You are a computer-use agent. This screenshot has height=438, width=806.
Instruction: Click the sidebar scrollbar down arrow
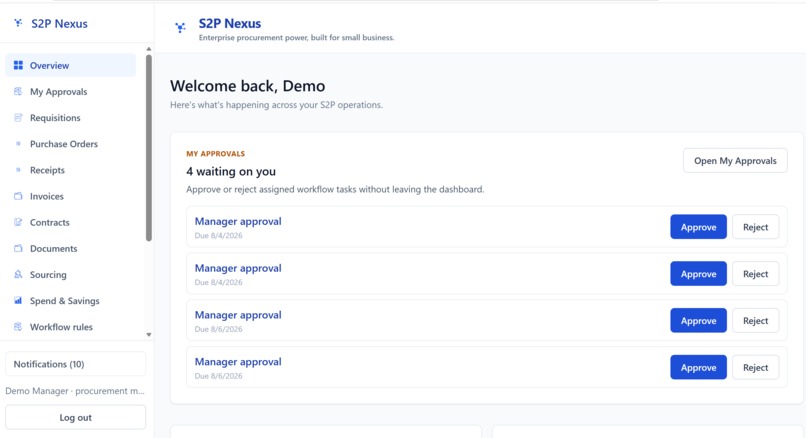tap(149, 335)
